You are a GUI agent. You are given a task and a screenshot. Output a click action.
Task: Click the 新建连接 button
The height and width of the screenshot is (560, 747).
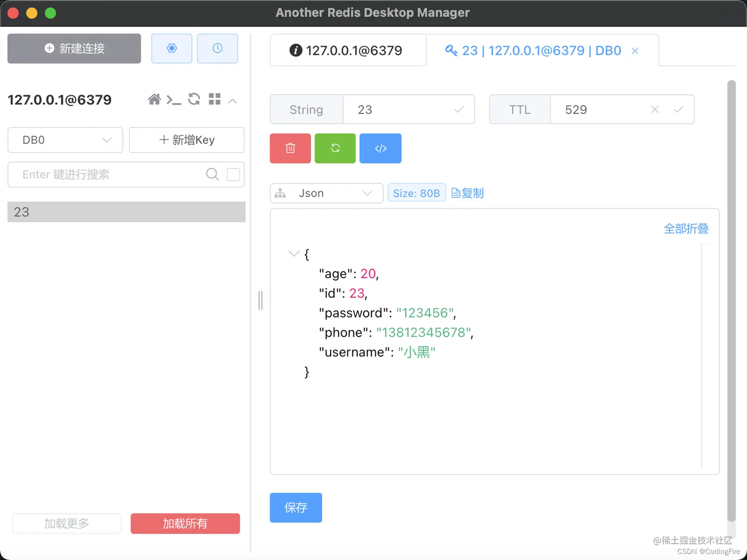(74, 48)
